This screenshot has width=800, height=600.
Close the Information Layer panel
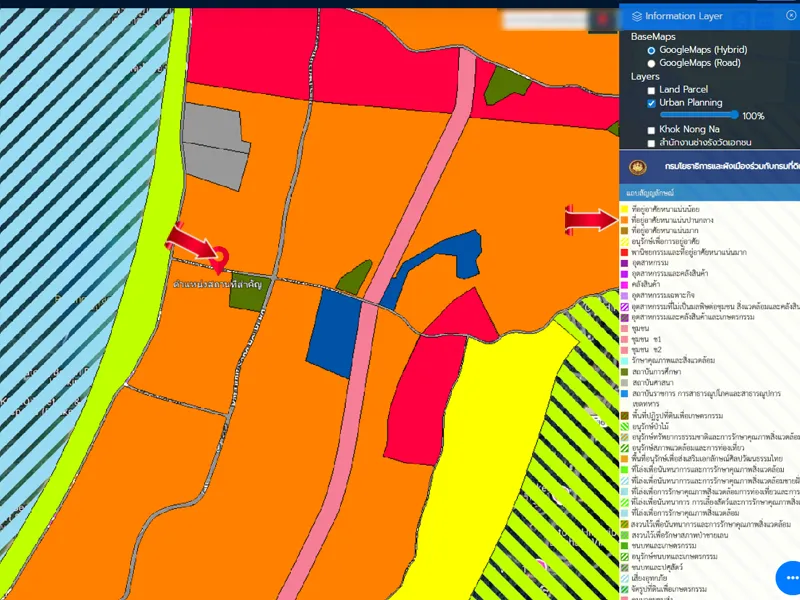pyautogui.click(x=791, y=16)
